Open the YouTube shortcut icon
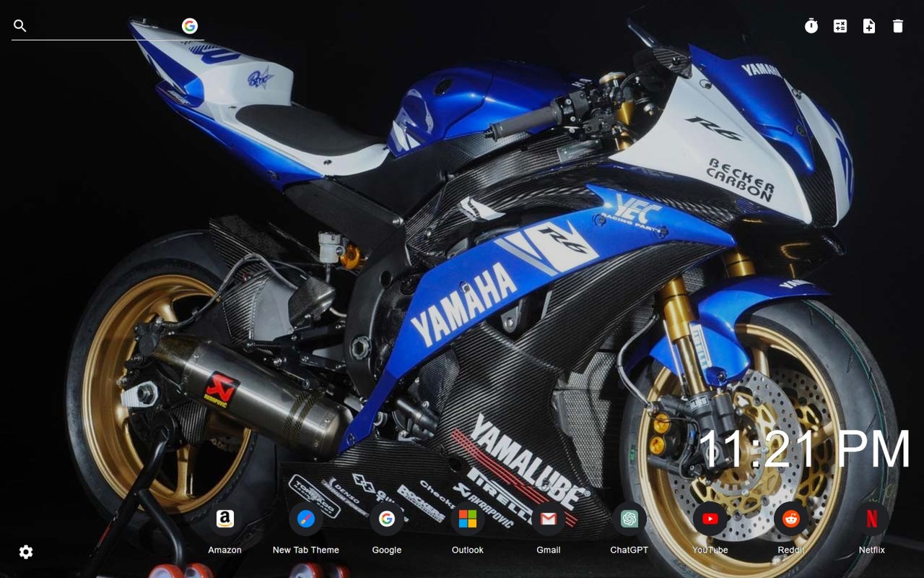 click(x=710, y=519)
